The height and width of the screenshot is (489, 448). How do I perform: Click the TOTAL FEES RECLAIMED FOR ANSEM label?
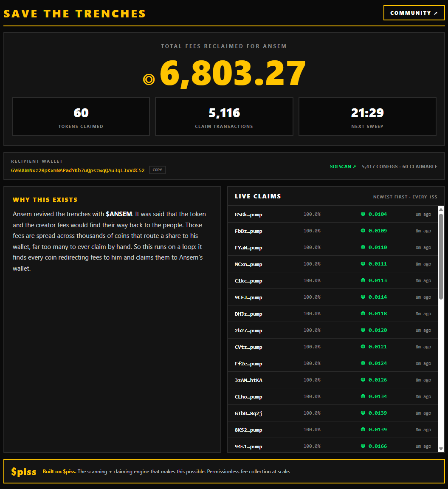(224, 46)
